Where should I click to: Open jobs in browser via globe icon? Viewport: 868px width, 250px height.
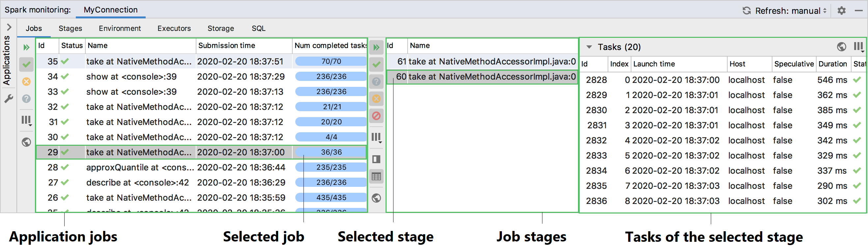click(26, 142)
